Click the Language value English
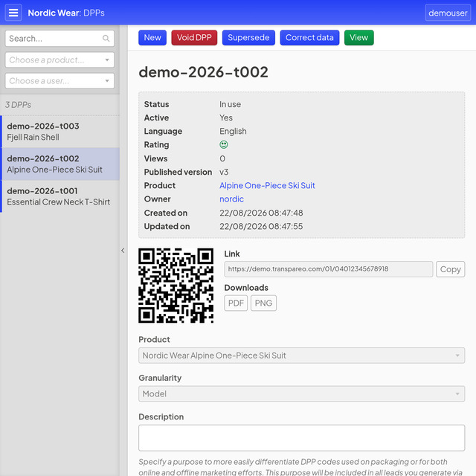 (x=233, y=132)
